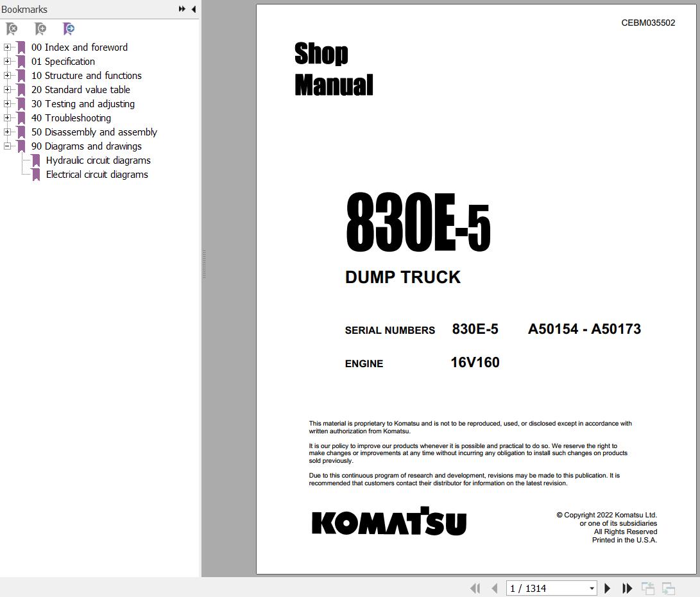The width and height of the screenshot is (700, 597).
Task: Click the bookmark ribbon icon beside Electrical circuit diagrams
Action: [36, 175]
